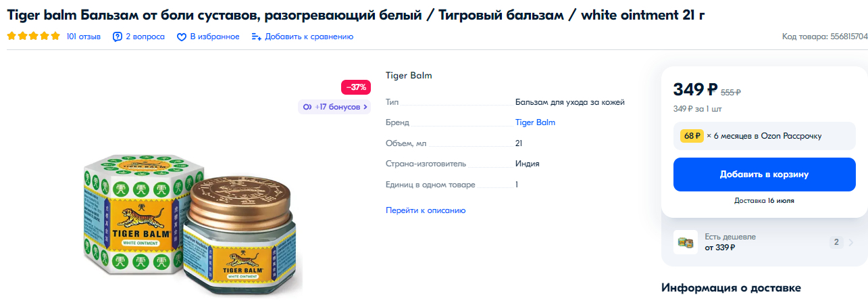
Task: Click the heart favorites icon
Action: tap(181, 37)
